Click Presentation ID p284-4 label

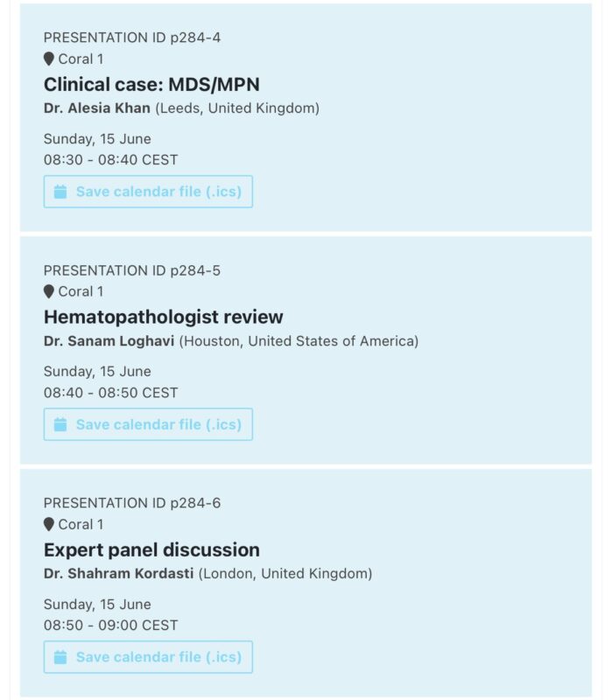click(132, 38)
